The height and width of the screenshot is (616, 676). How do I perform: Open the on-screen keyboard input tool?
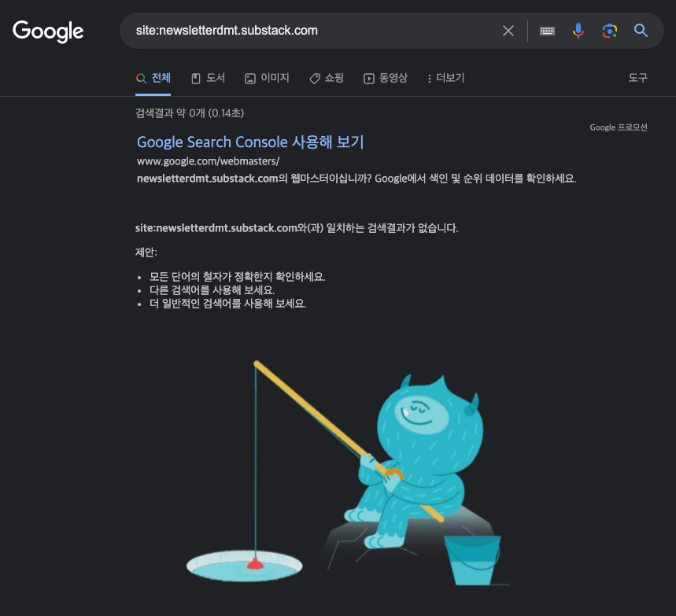[x=547, y=31]
